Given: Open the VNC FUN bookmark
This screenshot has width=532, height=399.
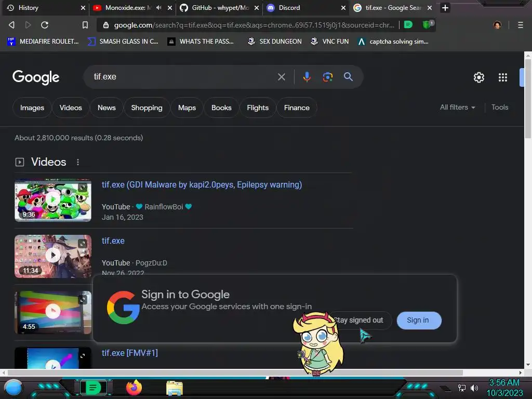Looking at the screenshot, I should (329, 42).
